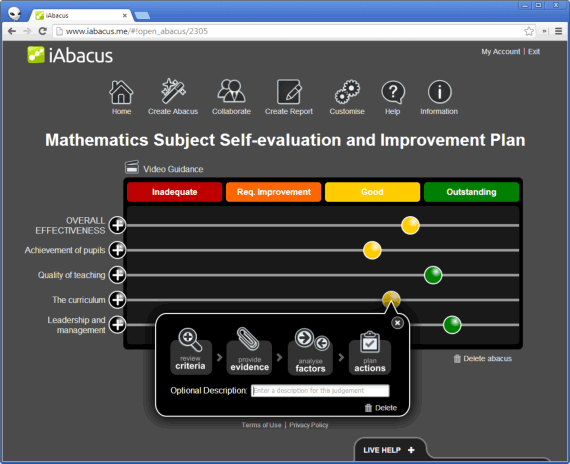The height and width of the screenshot is (464, 570).
Task: Close the iAbacus browser tab
Action: pyautogui.click(x=125, y=16)
